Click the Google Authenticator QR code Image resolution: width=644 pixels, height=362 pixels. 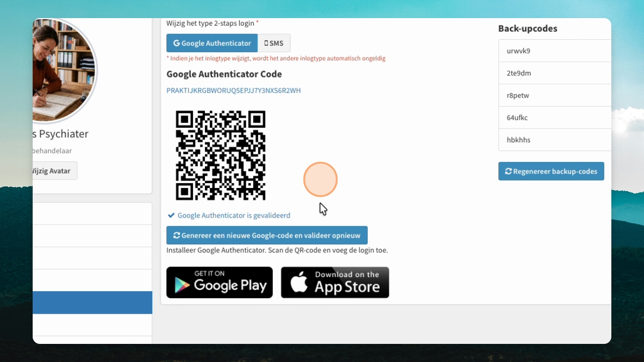[221, 155]
